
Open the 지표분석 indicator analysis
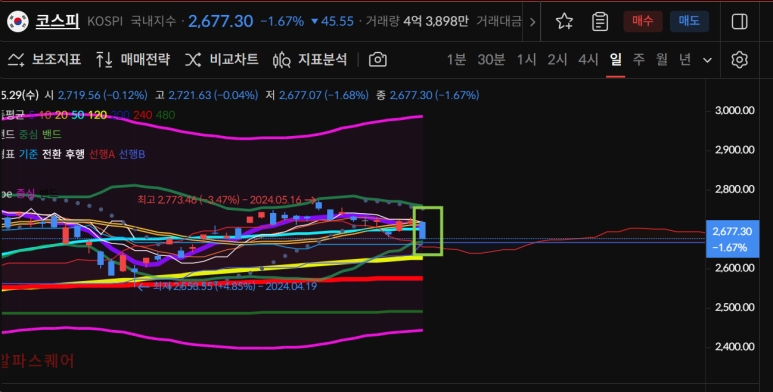[310, 60]
